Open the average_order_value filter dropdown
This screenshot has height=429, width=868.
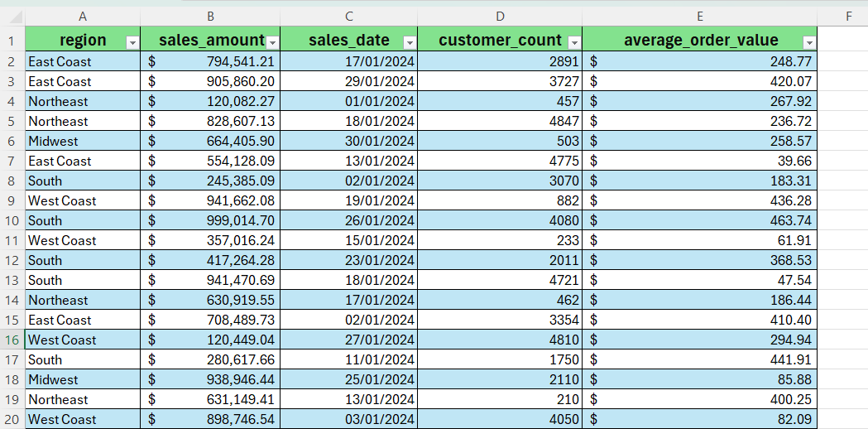(x=809, y=42)
